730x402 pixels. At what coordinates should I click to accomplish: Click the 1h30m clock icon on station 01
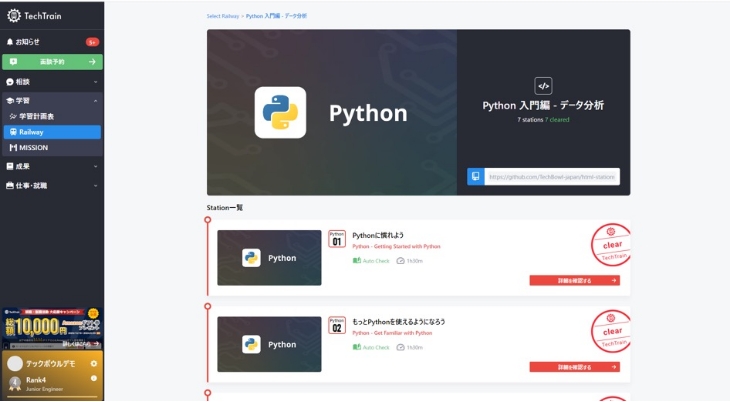click(400, 261)
